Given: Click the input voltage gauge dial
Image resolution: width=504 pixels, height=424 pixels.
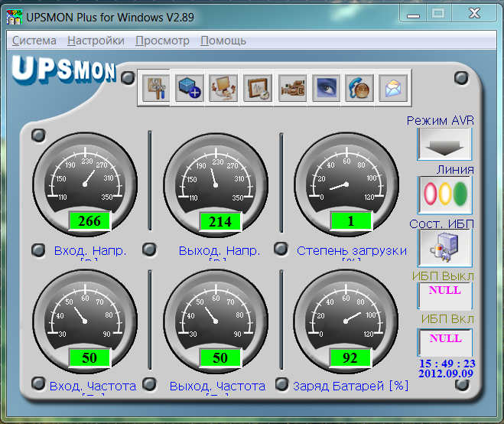Looking at the screenshot, I should coord(85,184).
